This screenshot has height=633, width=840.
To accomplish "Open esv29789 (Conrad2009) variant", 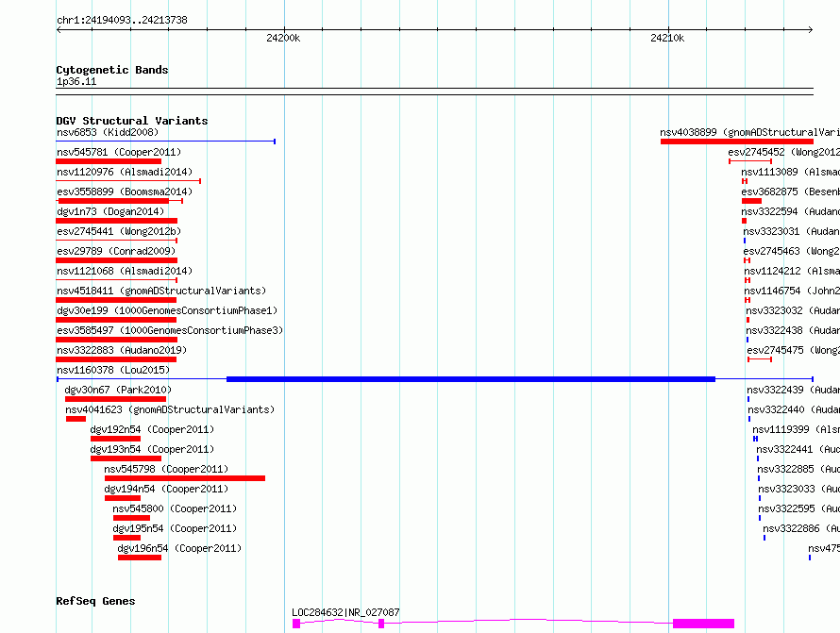I will pyautogui.click(x=116, y=251).
